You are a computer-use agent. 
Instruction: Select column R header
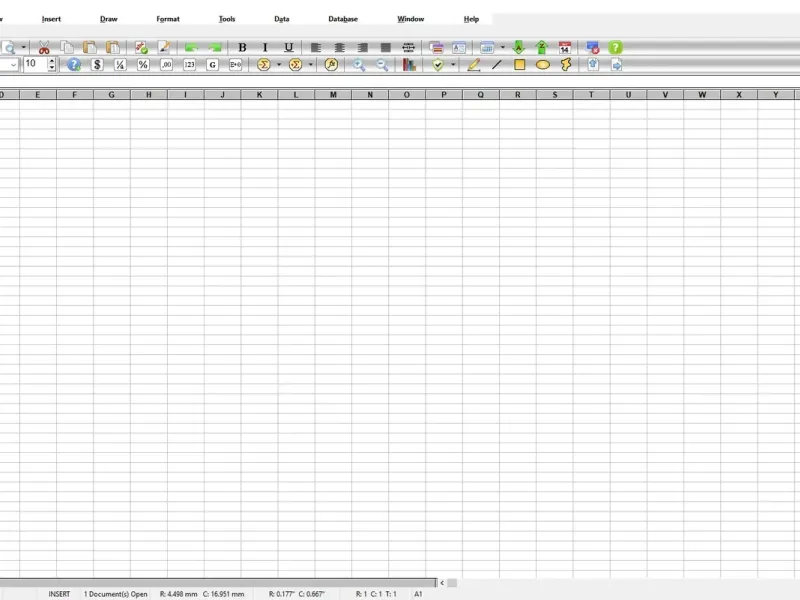[x=518, y=94]
